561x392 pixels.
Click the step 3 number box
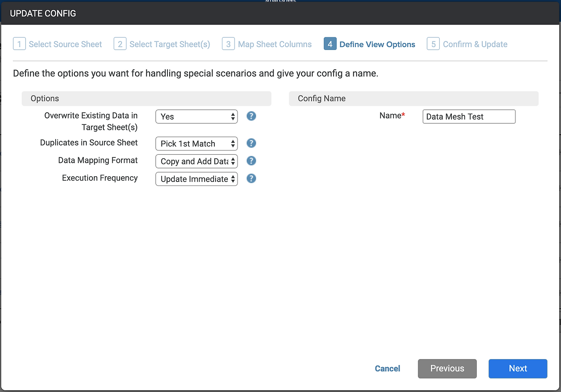point(228,44)
